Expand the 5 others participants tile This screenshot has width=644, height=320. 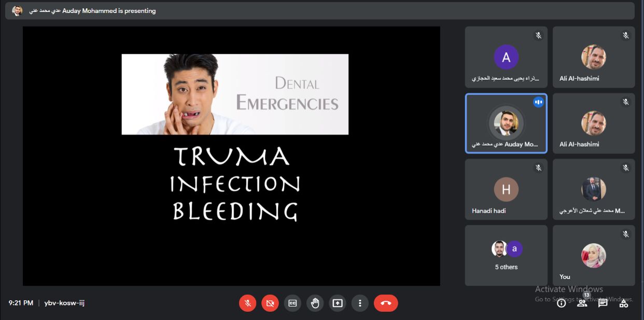click(506, 255)
